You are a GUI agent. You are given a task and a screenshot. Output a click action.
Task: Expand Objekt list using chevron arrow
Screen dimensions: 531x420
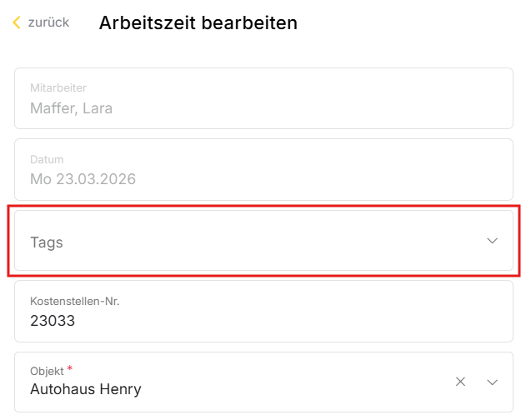(492, 382)
